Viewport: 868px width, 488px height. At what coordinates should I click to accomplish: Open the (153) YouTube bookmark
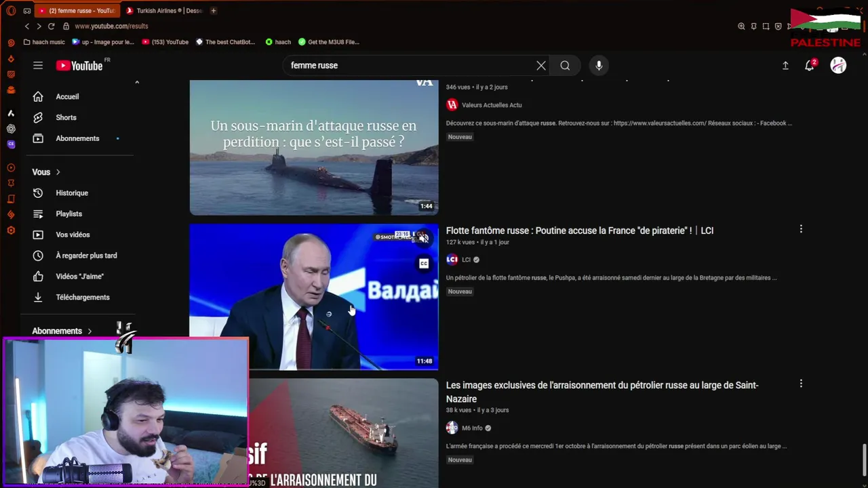pyautogui.click(x=165, y=42)
